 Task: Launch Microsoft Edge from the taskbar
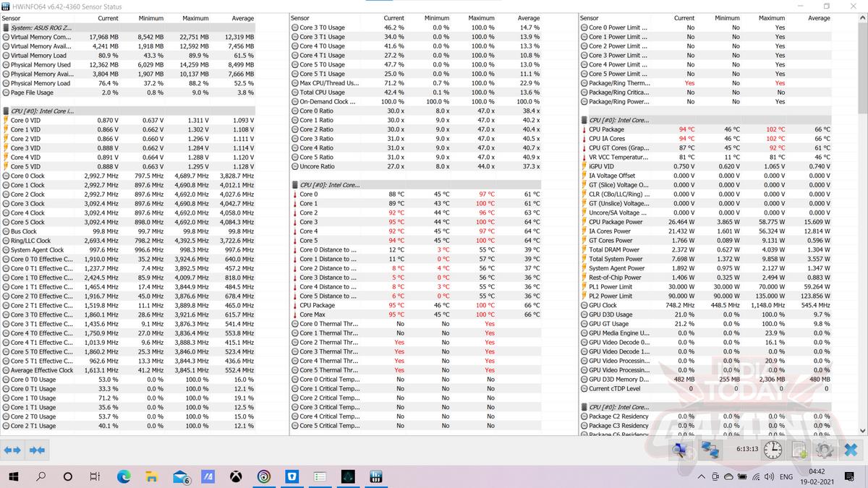click(123, 477)
